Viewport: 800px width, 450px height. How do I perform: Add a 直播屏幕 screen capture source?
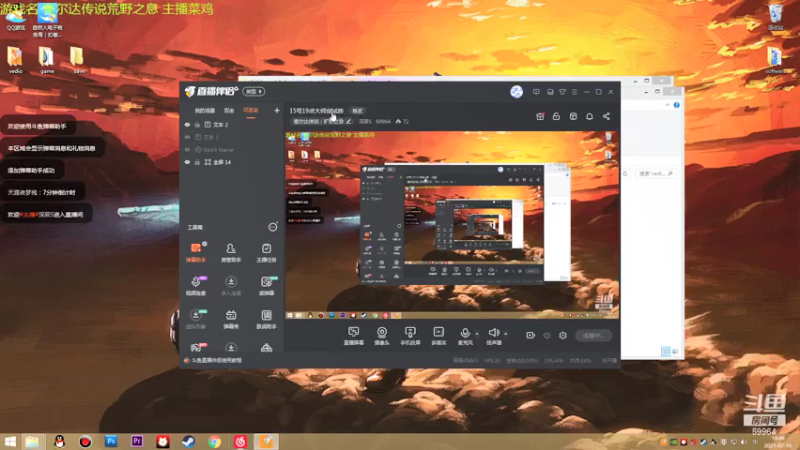click(354, 336)
